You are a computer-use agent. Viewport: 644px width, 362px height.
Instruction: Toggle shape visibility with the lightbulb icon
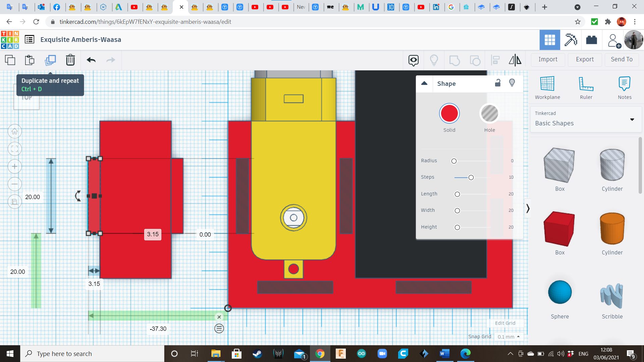512,83
